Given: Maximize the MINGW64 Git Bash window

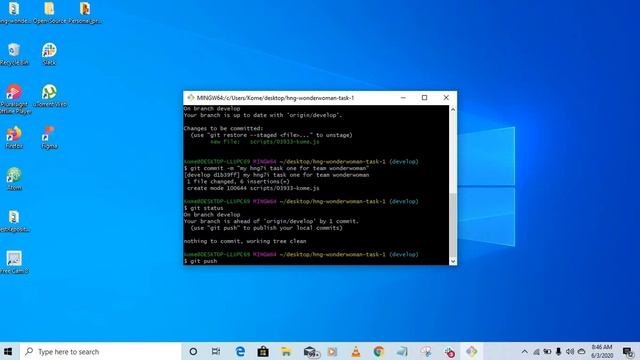Looking at the screenshot, I should click(424, 98).
